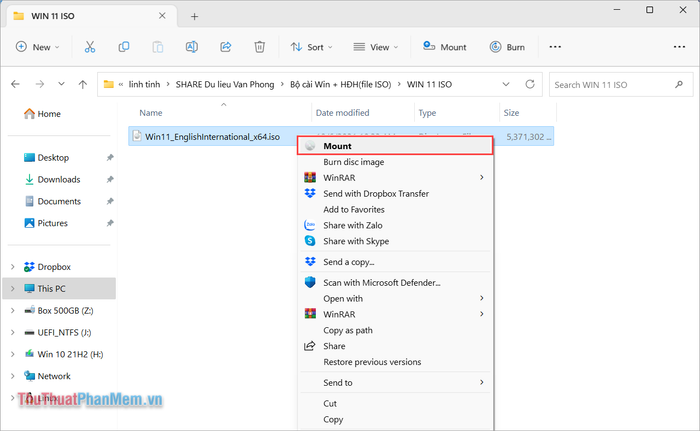
Task: Click the Share icon in toolbar
Action: 225,47
